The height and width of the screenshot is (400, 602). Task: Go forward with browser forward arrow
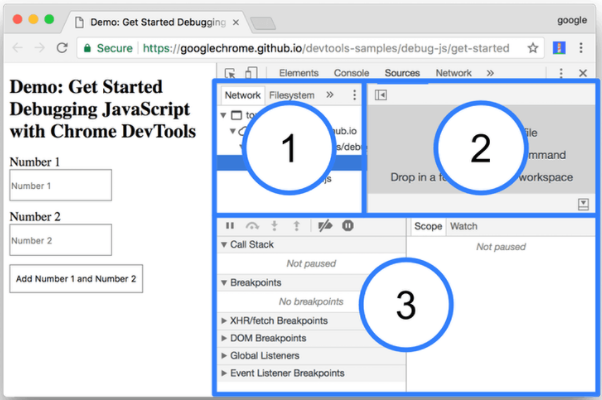[x=39, y=48]
